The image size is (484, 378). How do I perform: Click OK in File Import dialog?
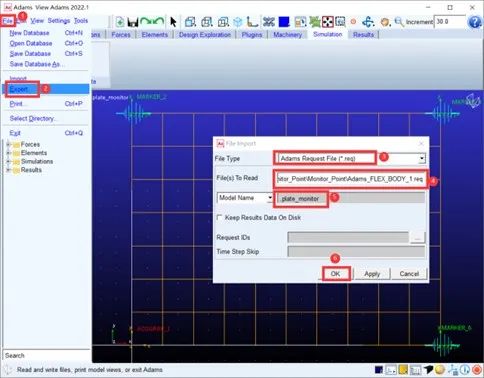pos(336,274)
